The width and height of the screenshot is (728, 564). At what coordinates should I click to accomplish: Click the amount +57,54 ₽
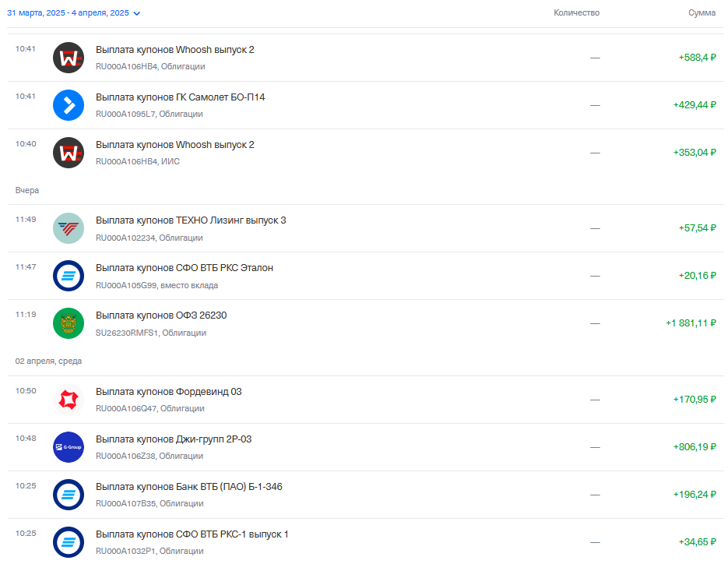[x=698, y=228]
